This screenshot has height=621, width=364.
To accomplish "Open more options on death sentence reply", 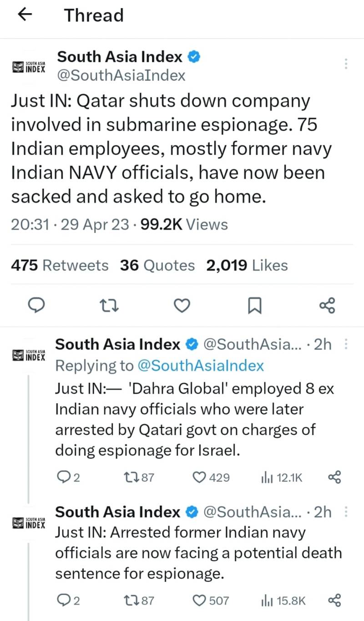I will pos(346,513).
